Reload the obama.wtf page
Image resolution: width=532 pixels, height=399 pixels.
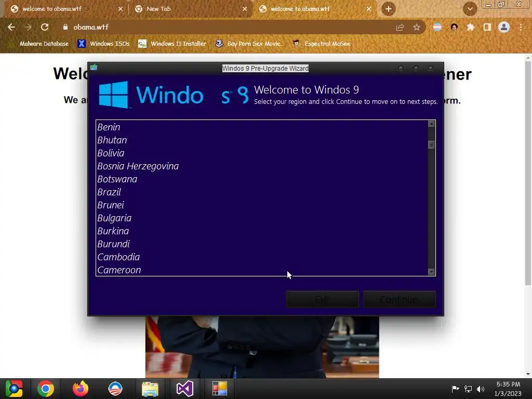45,27
